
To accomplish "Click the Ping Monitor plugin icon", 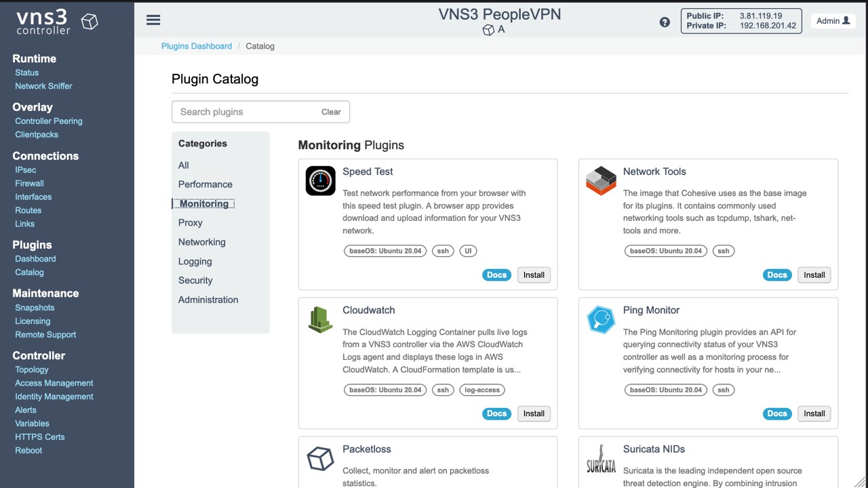I will 601,320.
